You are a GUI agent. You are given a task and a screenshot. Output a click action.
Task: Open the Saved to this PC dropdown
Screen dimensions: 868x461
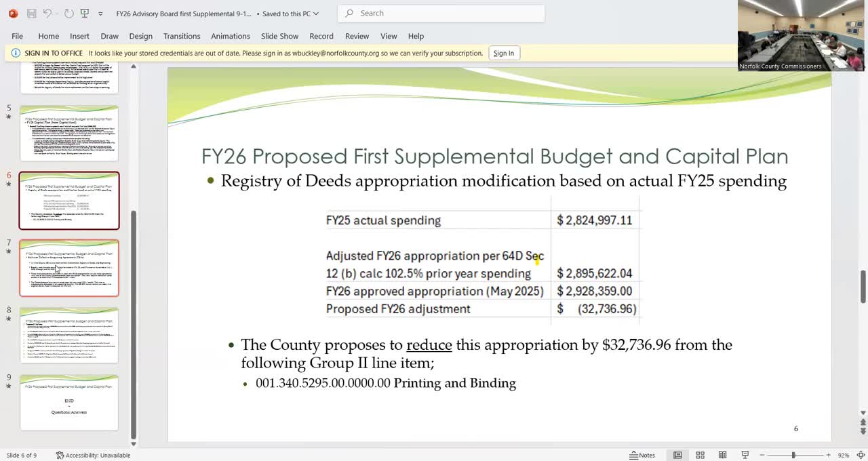tap(290, 14)
